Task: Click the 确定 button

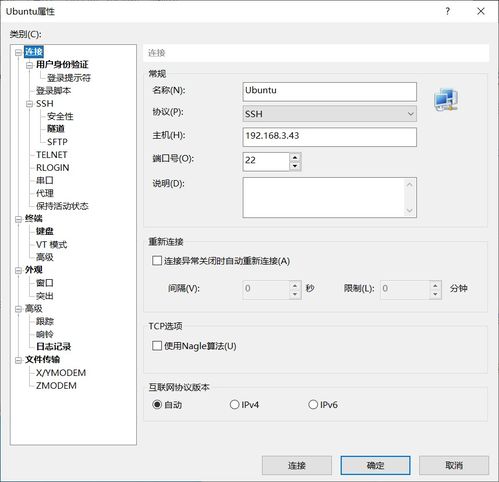Action: 375,465
